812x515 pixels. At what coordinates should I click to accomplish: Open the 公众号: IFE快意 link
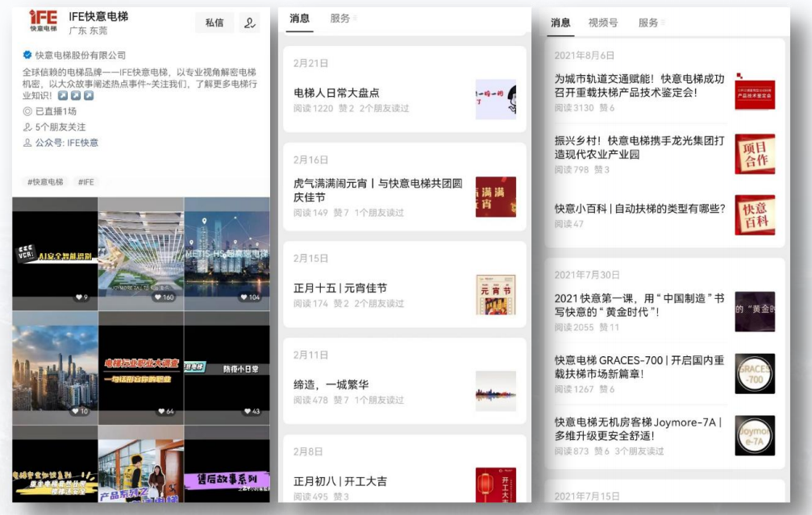[x=66, y=143]
